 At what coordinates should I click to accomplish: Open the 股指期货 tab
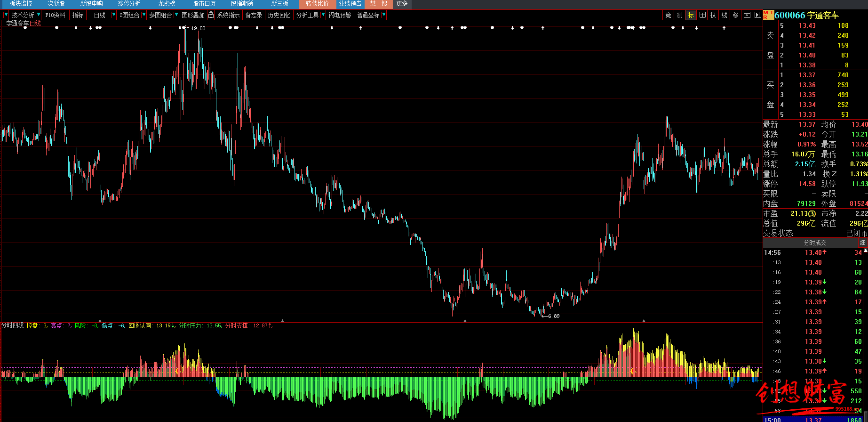(242, 4)
